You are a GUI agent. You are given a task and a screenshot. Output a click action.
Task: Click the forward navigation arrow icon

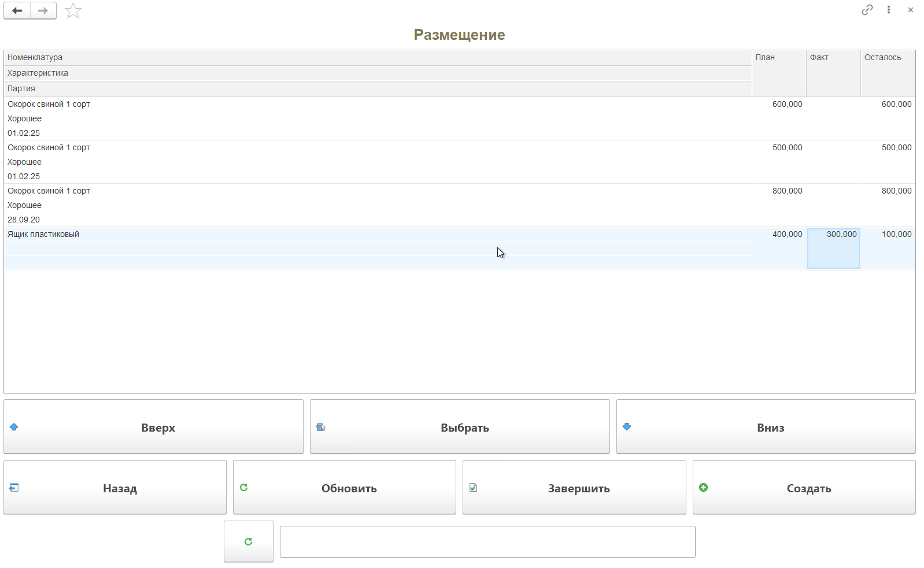(43, 10)
